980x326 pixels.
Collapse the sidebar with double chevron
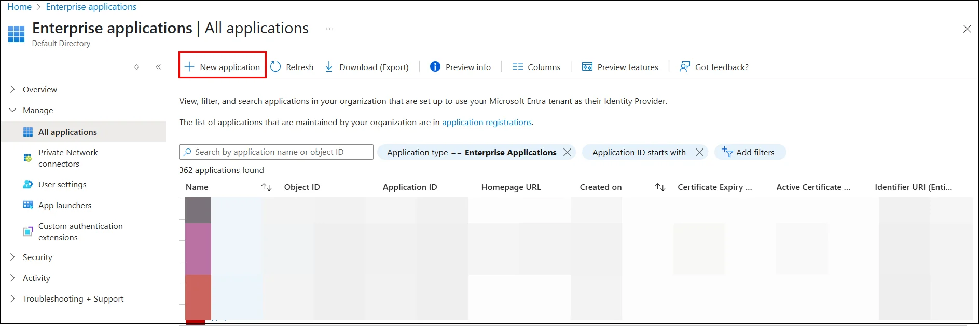[x=158, y=67]
